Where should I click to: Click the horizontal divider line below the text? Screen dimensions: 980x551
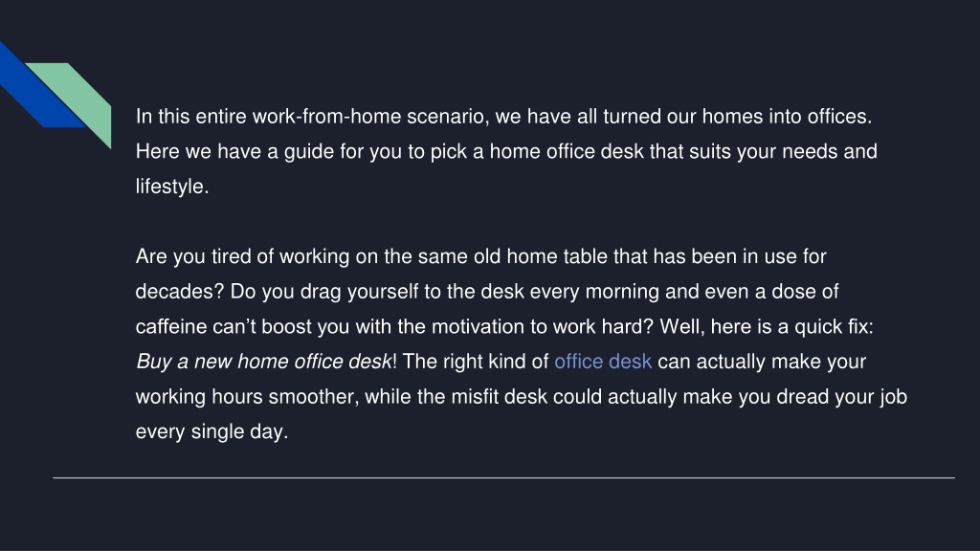point(503,478)
